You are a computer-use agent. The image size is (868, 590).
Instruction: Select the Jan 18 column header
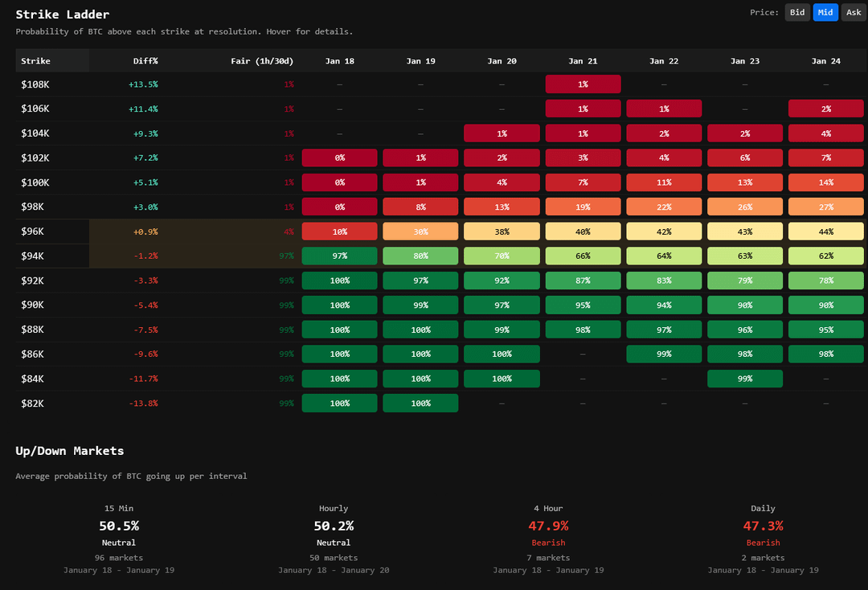tap(339, 61)
